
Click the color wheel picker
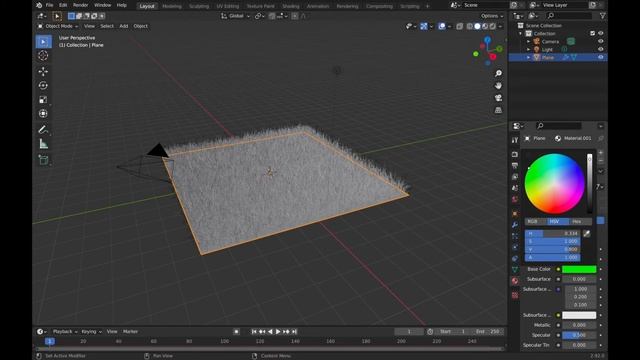click(554, 184)
